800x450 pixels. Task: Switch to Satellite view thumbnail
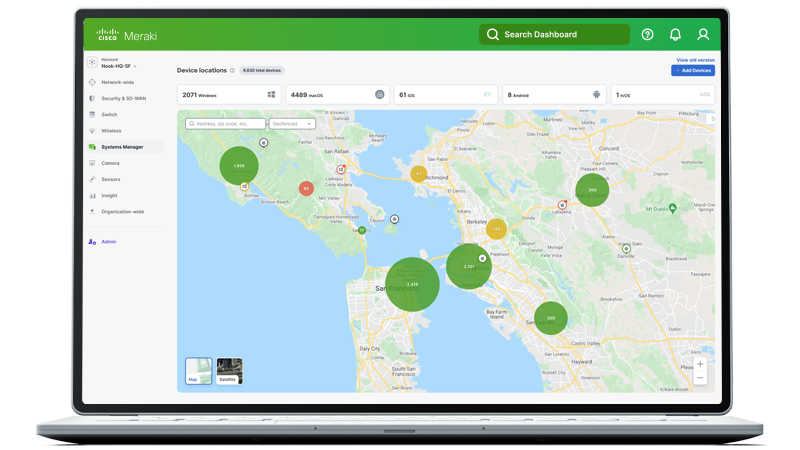(230, 371)
